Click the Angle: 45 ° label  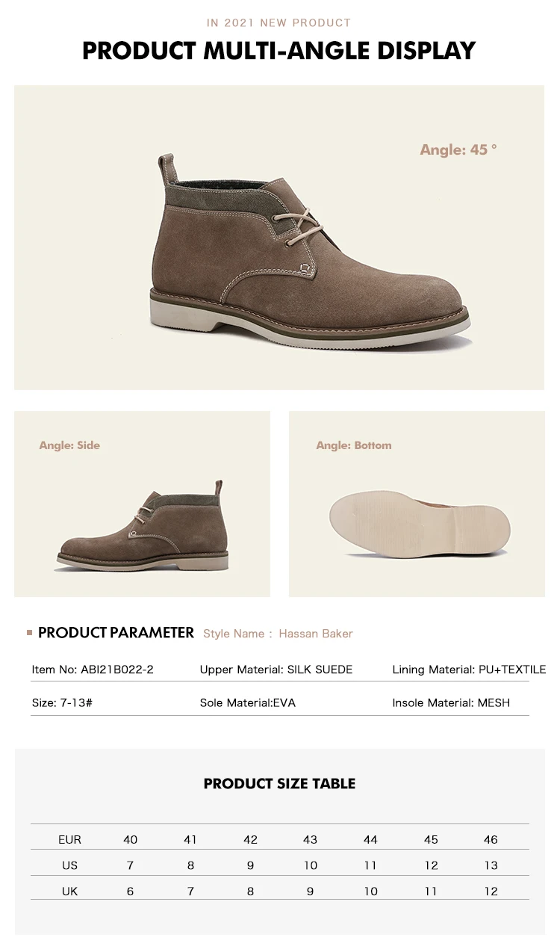click(x=458, y=149)
